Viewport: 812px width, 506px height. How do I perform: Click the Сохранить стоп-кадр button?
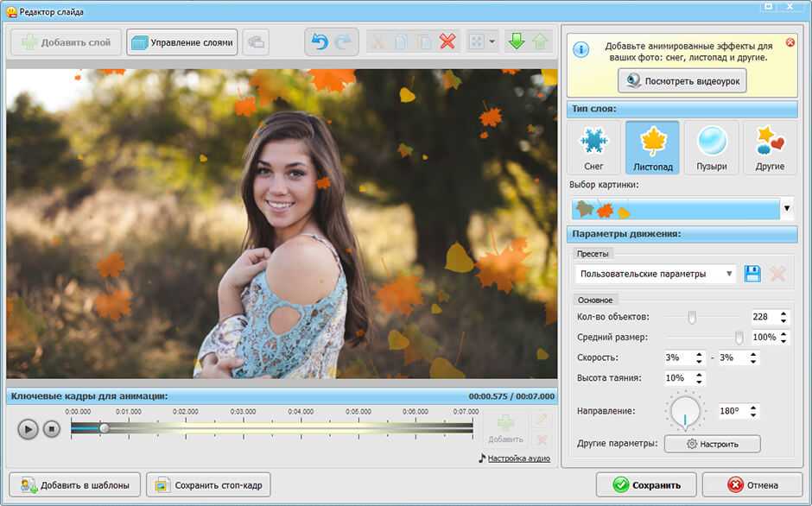(x=209, y=485)
